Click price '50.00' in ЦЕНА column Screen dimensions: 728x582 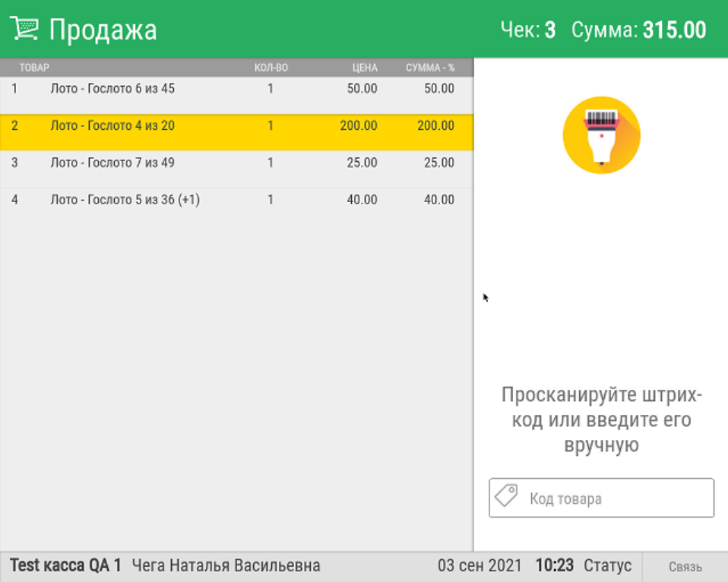[x=362, y=89]
